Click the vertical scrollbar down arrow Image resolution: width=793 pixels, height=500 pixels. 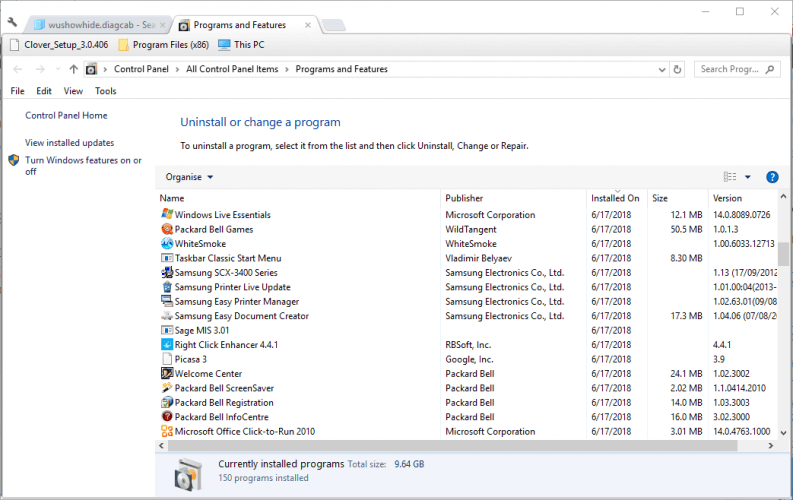click(783, 433)
